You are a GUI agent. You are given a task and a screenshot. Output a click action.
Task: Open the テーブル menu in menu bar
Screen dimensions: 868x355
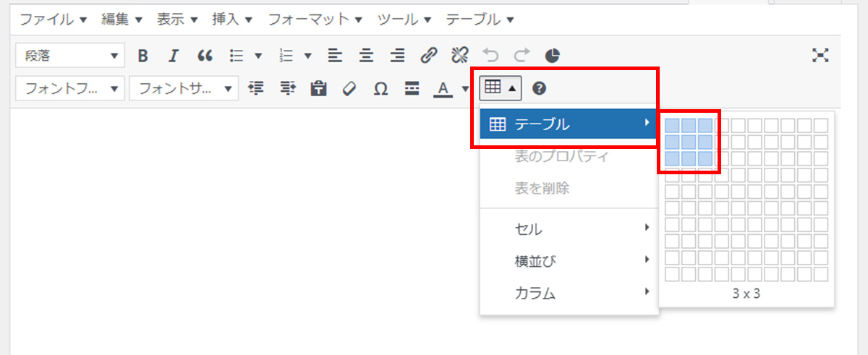tap(480, 20)
